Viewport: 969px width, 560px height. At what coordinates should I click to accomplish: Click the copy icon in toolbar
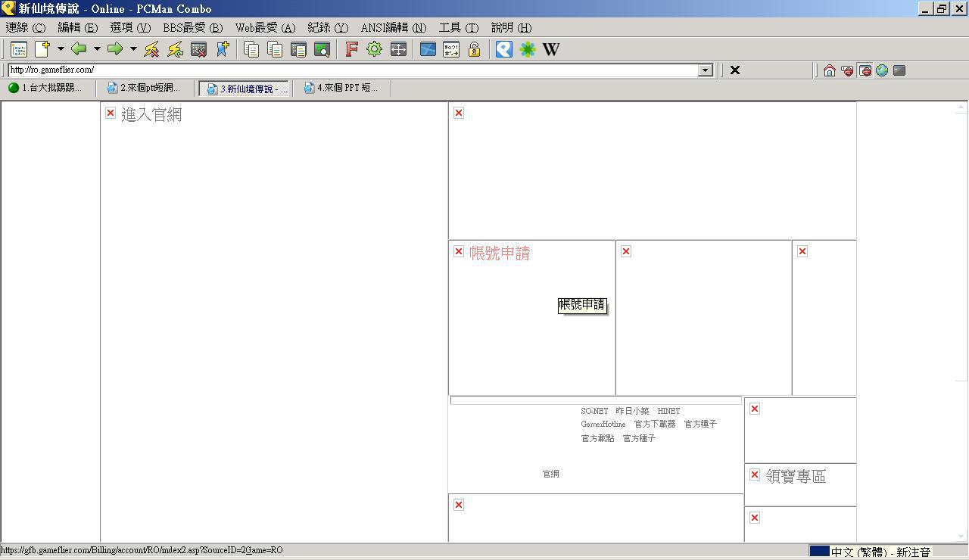tap(251, 49)
